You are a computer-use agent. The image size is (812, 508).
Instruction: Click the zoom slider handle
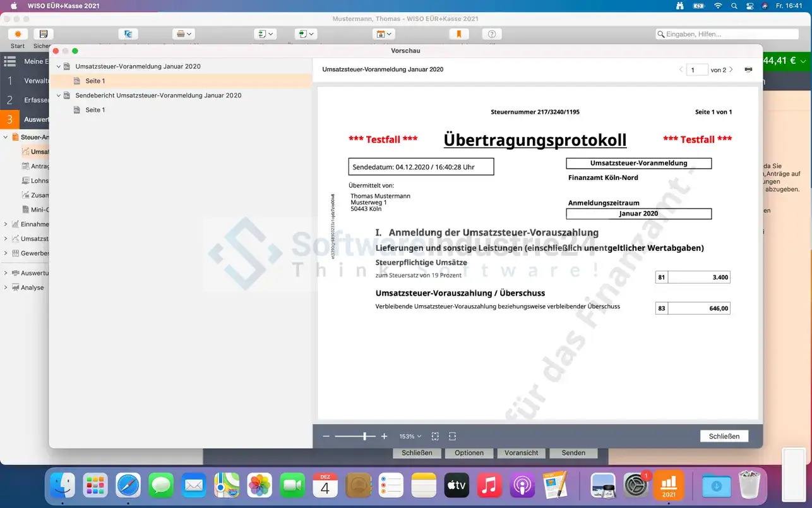(365, 437)
